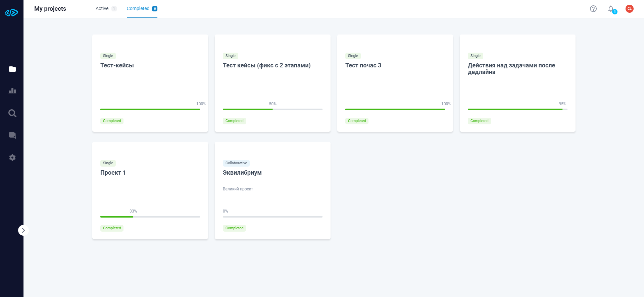
Task: Open the Эквилибриум project
Action: (273, 190)
